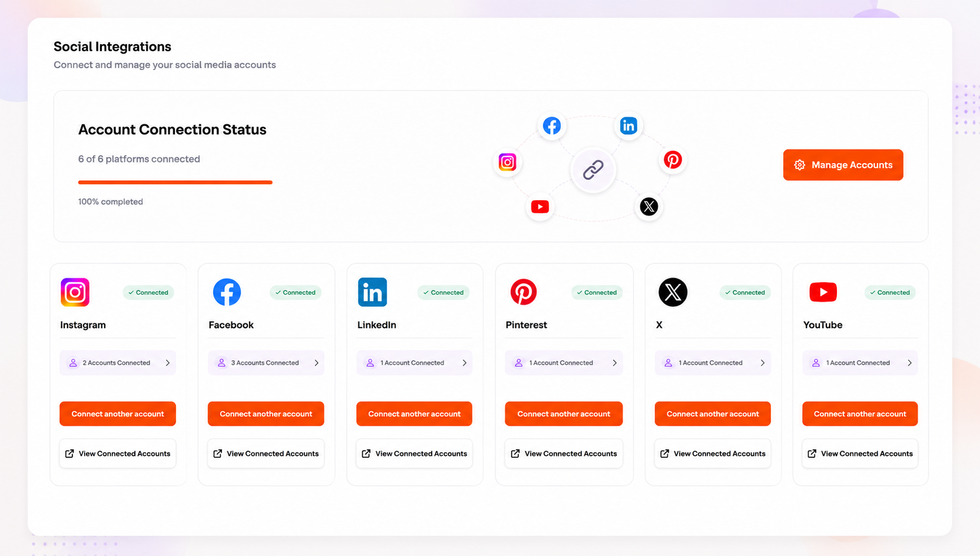The height and width of the screenshot is (556, 980).
Task: Click the Connected badge on the X card
Action: [745, 292]
